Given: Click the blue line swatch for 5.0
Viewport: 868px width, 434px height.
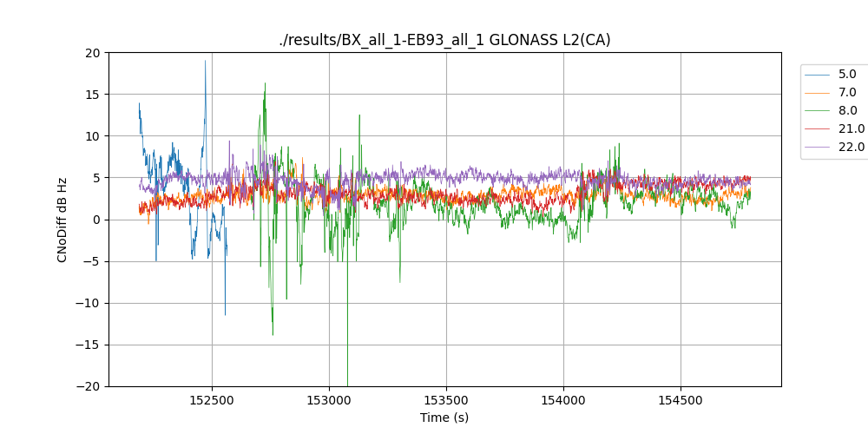Looking at the screenshot, I should pos(818,75).
